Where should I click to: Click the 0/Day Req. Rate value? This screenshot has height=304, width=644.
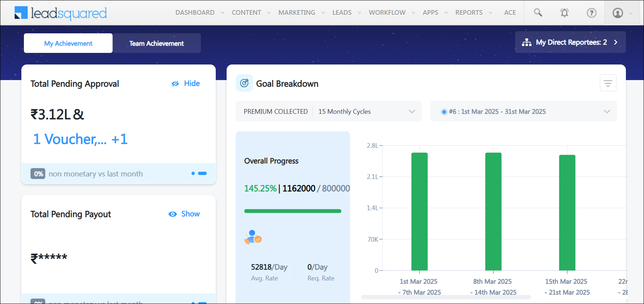tap(317, 267)
